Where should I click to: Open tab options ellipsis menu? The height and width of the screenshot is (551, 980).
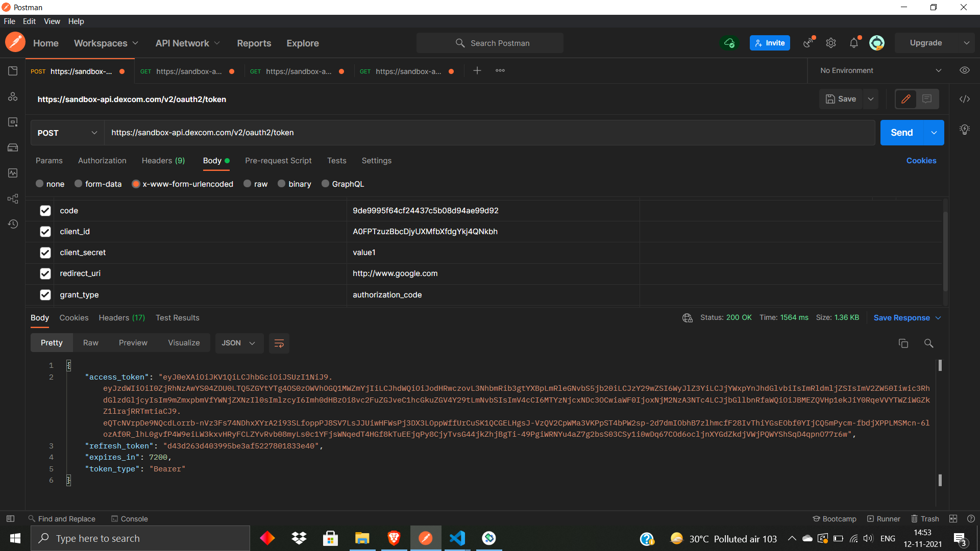[x=500, y=71]
